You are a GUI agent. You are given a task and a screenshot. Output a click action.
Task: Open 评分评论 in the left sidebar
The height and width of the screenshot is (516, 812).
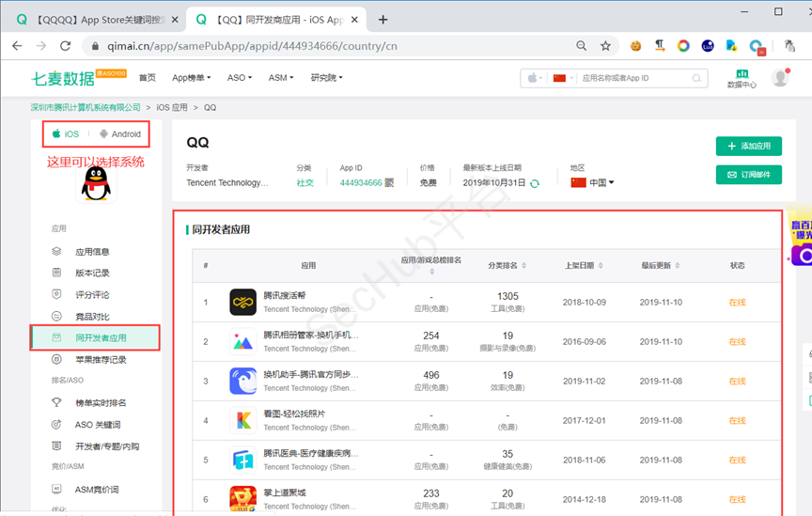pyautogui.click(x=92, y=294)
